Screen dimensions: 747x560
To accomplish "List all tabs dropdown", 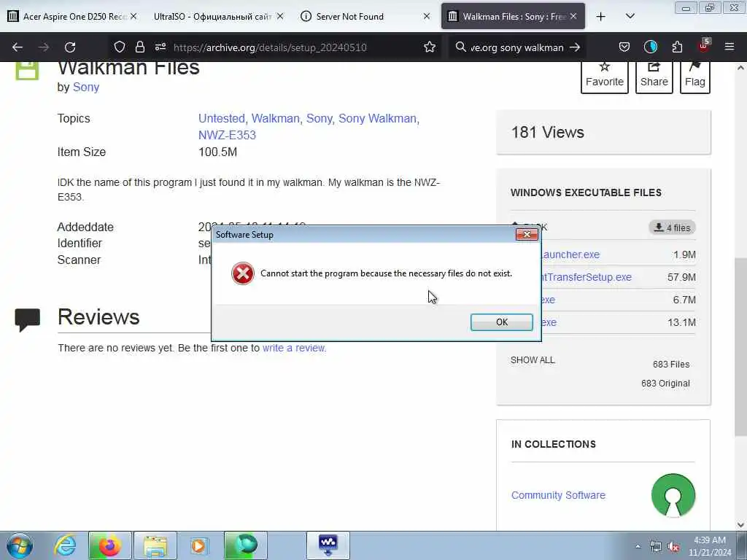I will click(x=630, y=17).
